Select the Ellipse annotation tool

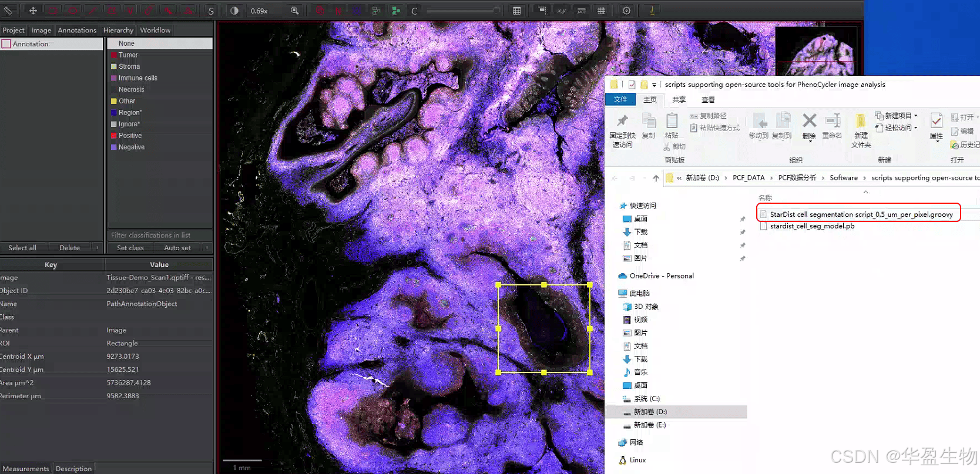click(x=73, y=11)
